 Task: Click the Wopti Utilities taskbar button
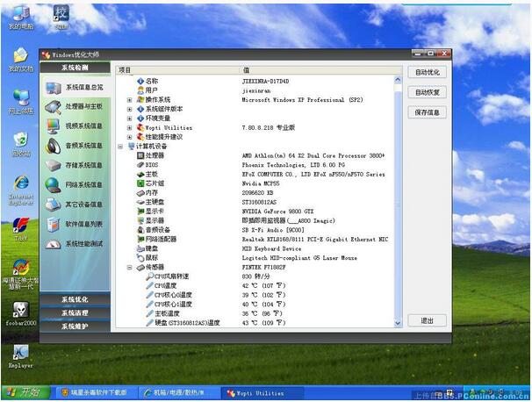262,393
